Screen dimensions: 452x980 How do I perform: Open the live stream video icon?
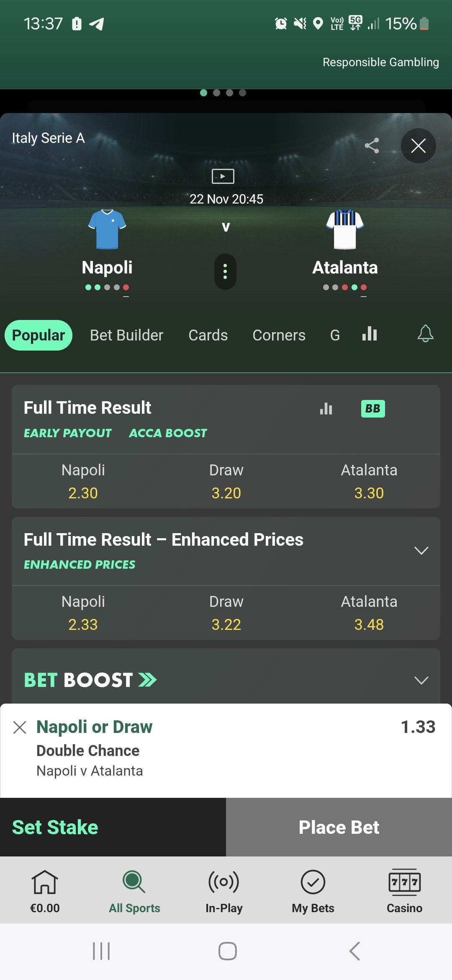click(x=223, y=176)
